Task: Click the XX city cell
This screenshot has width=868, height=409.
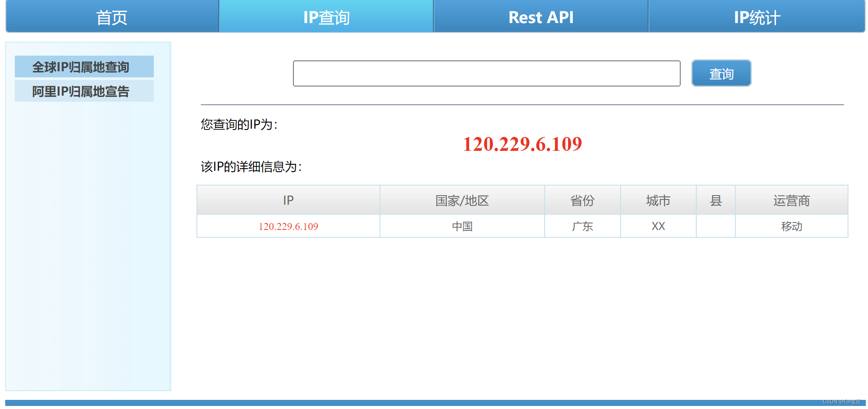Action: click(x=658, y=226)
